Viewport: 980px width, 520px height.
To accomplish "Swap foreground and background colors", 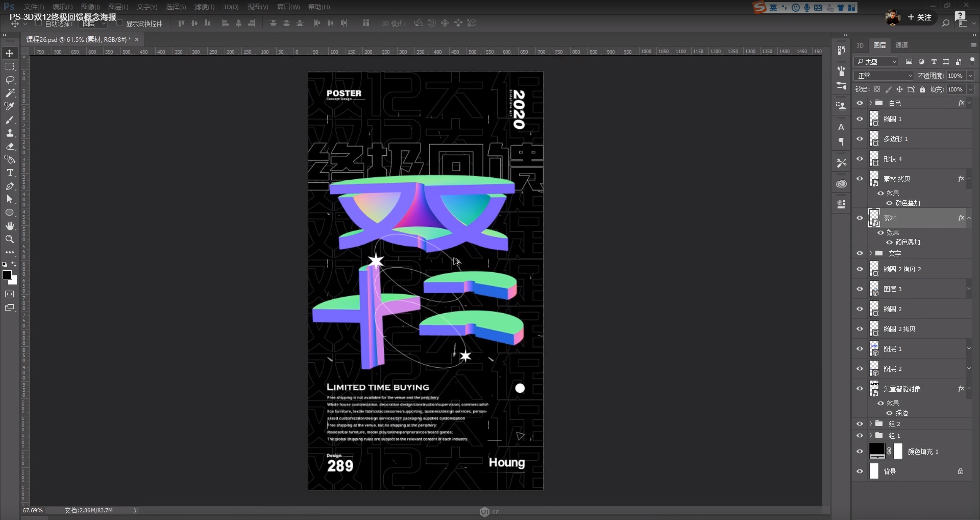I will (14, 264).
